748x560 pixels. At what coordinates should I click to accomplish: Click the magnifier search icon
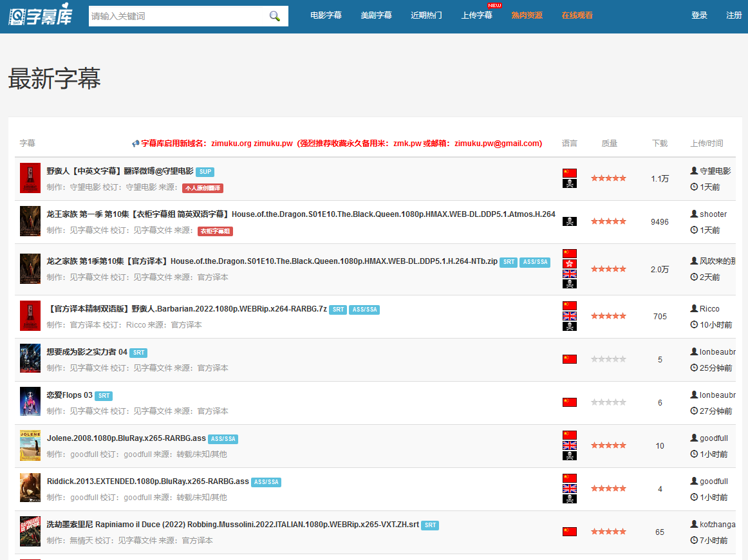click(274, 16)
